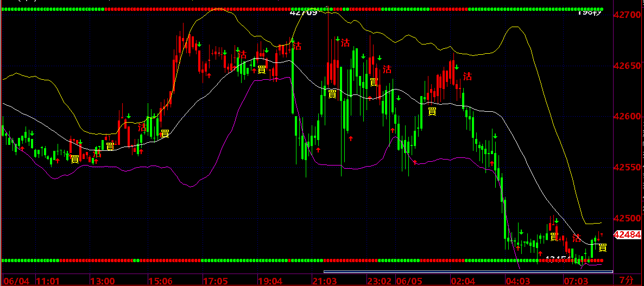Click the 買 marker between 06/05 and 02:04
The width and height of the screenshot is (644, 286).
click(x=432, y=111)
